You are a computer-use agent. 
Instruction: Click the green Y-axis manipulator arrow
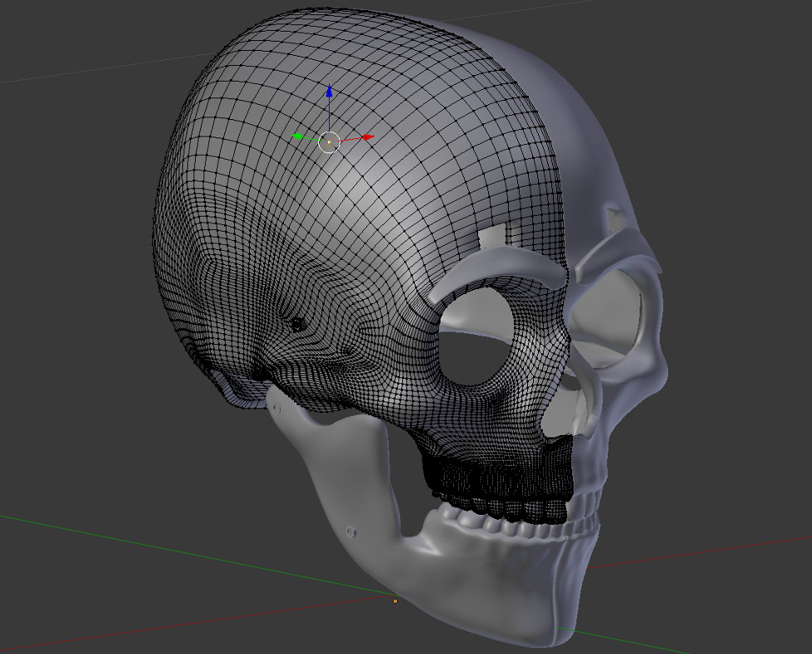(x=296, y=137)
